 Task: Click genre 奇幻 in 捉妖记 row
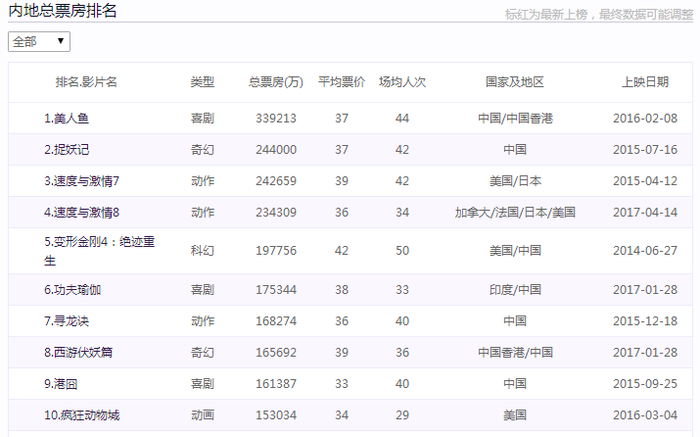pos(202,150)
